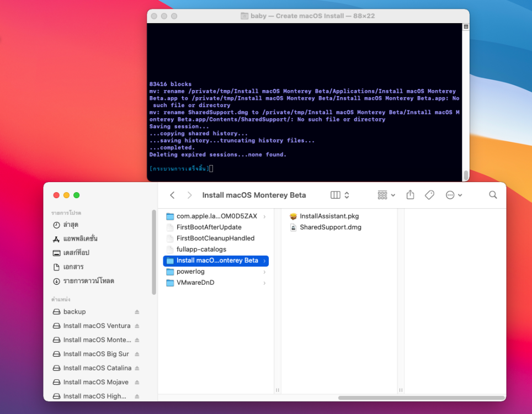This screenshot has height=414, width=532.
Task: Open the group-by options dropdown
Action: tap(386, 195)
